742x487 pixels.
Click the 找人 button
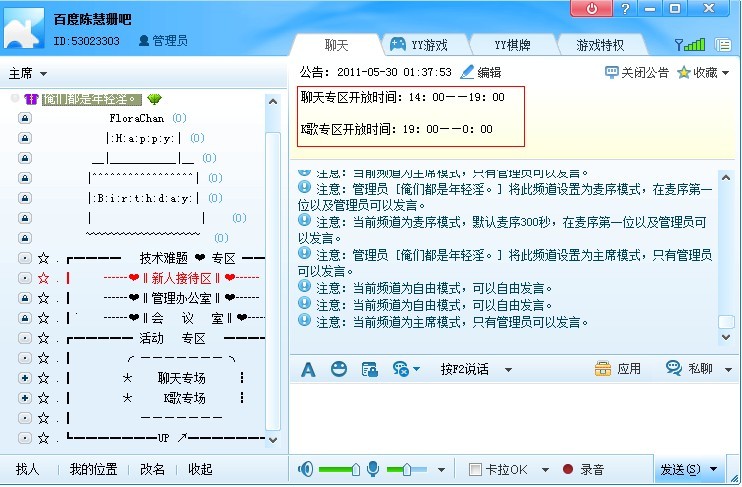click(27, 469)
